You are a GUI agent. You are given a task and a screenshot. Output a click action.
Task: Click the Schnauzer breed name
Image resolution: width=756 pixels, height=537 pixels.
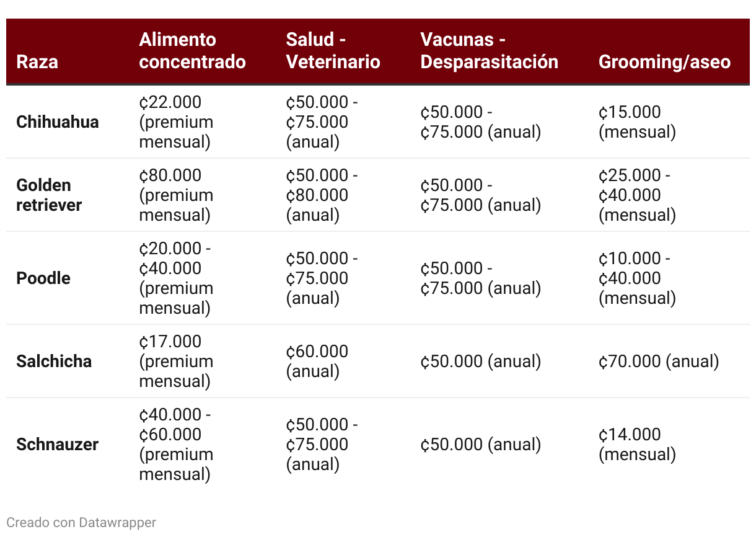pos(58,444)
